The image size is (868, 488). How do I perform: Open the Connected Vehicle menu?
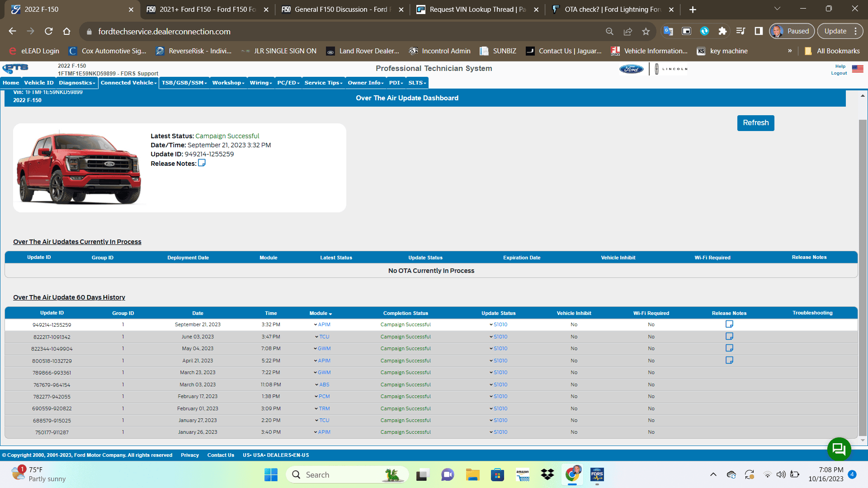pyautogui.click(x=128, y=83)
